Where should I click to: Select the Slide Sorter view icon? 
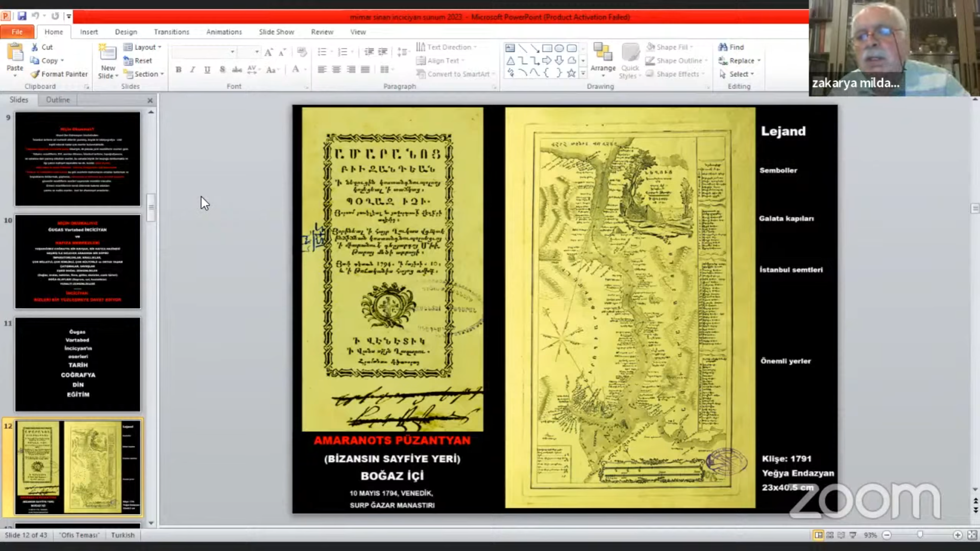pos(830,535)
